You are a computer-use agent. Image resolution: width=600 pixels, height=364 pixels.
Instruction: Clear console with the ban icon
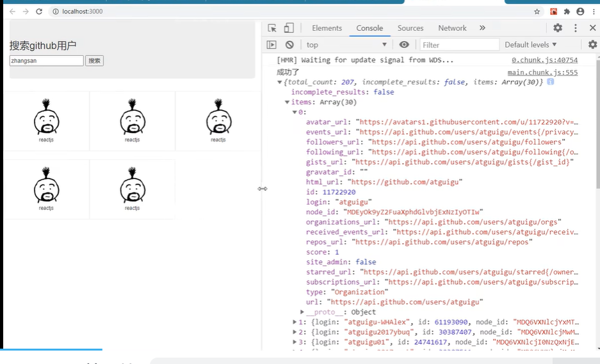(x=289, y=45)
